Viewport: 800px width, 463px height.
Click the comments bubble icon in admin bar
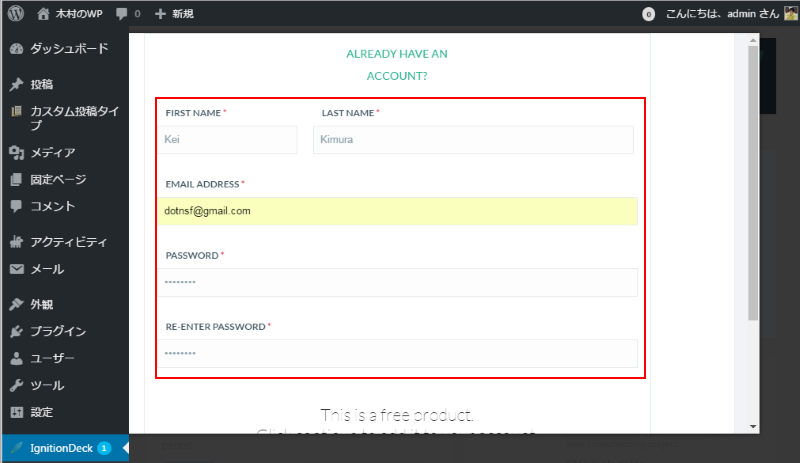click(x=121, y=14)
